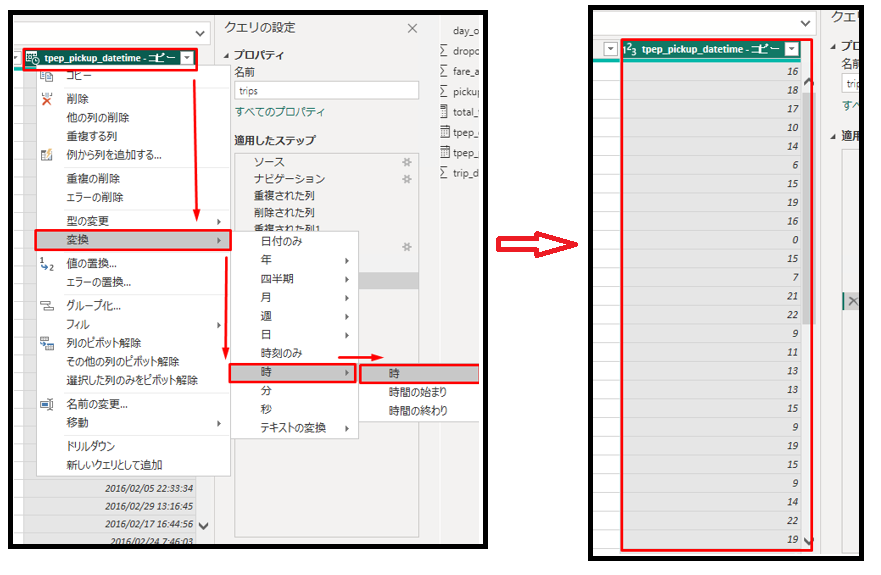Expand the 年 transform submenu

295,260
